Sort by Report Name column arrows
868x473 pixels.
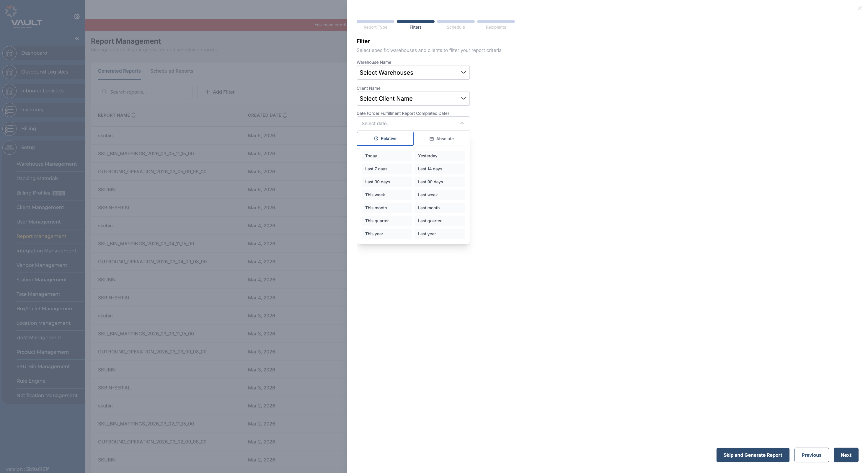[134, 115]
